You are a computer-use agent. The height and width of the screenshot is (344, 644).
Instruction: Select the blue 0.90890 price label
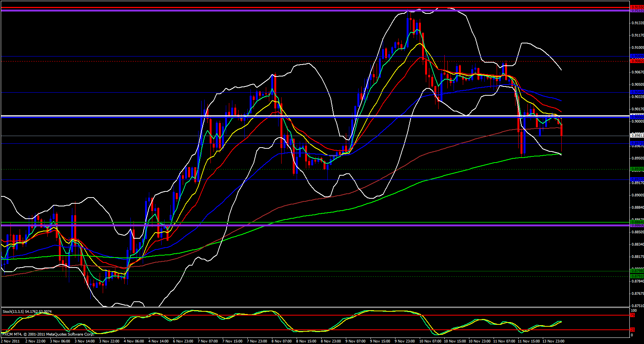coord(637,56)
